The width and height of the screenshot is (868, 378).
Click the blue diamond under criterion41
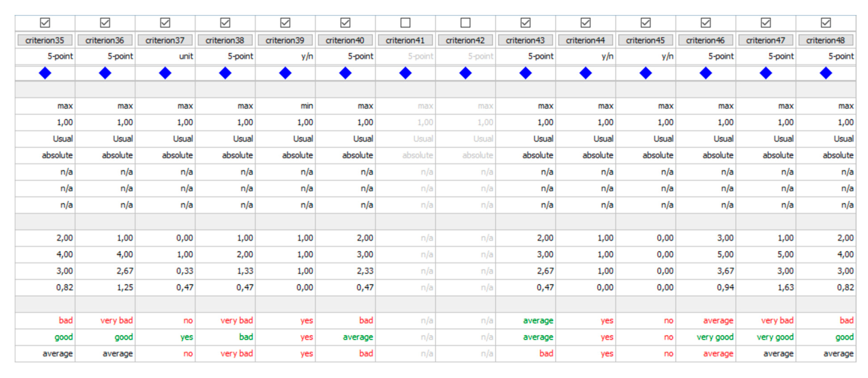point(405,73)
